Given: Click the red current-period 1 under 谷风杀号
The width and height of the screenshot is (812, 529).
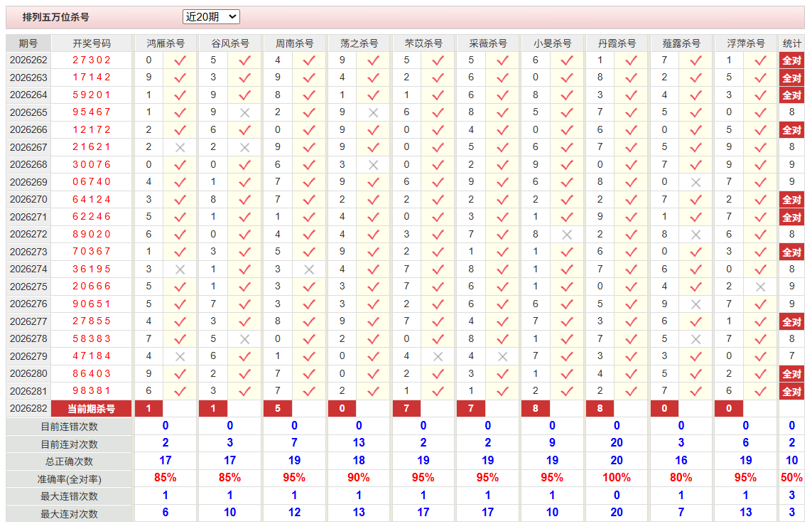Looking at the screenshot, I should point(213,409).
